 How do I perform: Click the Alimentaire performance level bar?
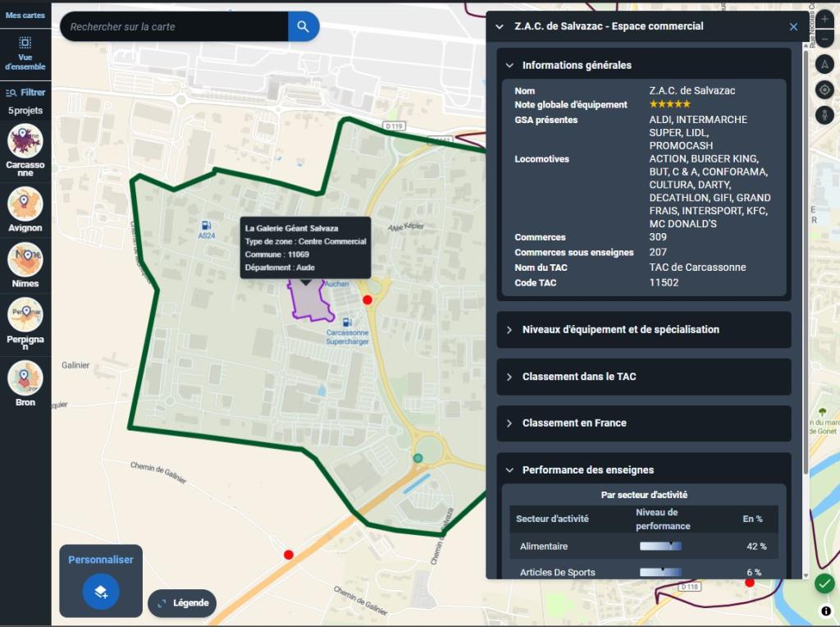(x=660, y=547)
